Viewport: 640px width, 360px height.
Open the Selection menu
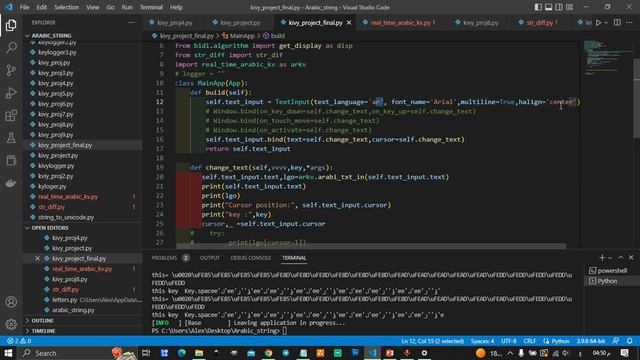point(67,7)
